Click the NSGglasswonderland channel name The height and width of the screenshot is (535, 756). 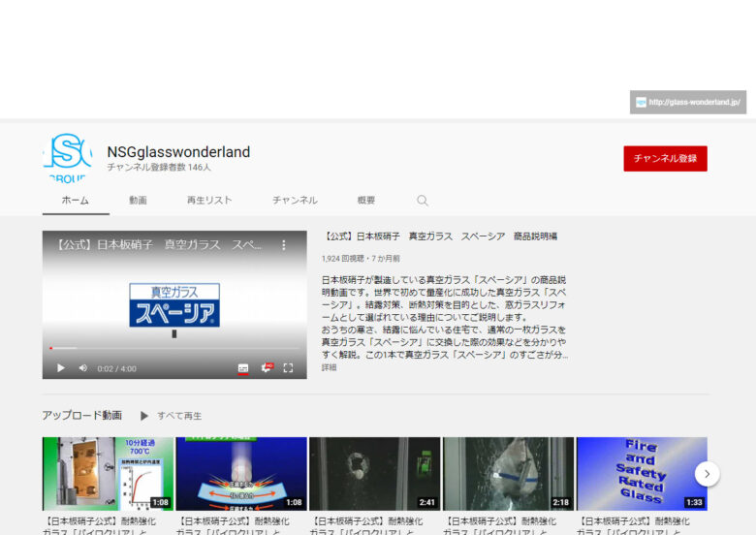click(178, 152)
